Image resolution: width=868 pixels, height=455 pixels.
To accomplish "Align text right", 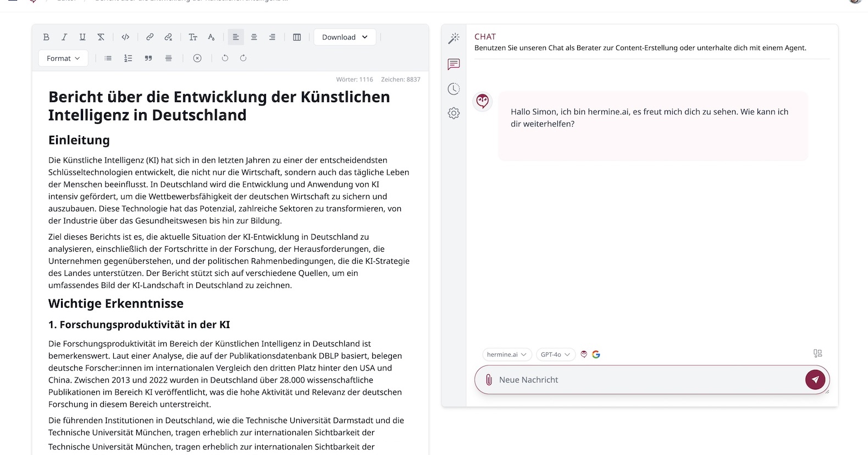I will [272, 37].
